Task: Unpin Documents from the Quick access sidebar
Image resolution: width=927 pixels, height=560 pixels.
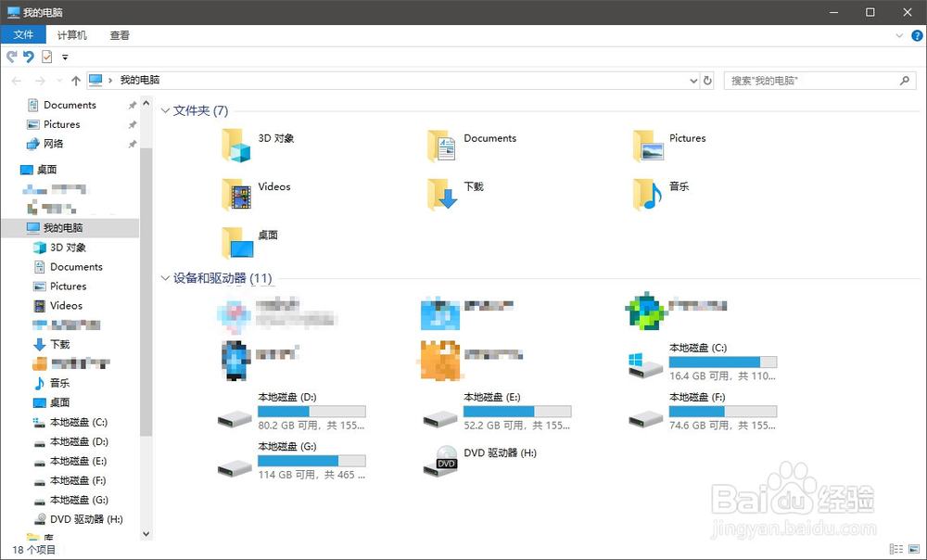Action: coord(133,105)
